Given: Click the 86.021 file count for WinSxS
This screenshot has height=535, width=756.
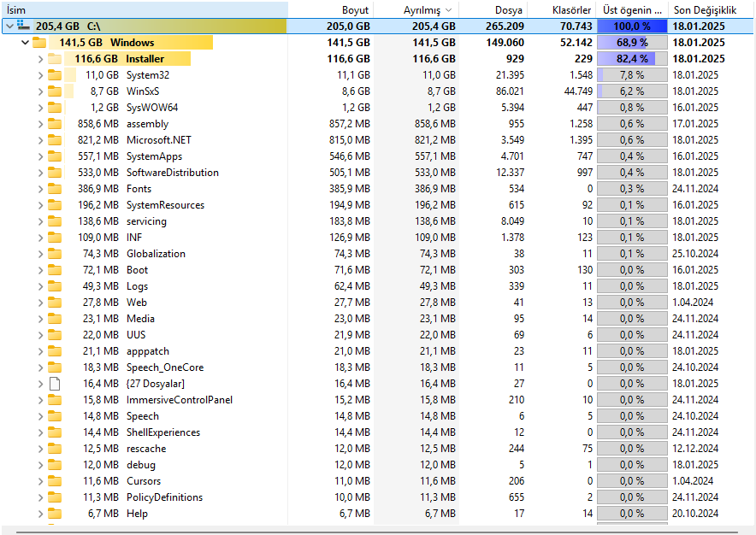Looking at the screenshot, I should (x=510, y=91).
